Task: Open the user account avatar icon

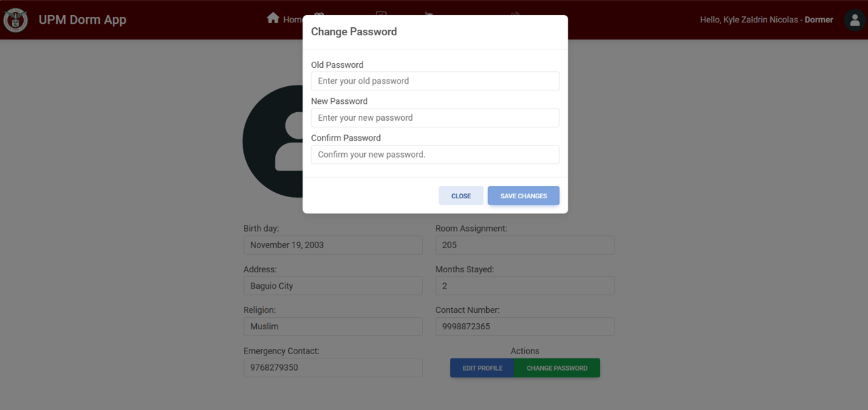Action: pyautogui.click(x=855, y=20)
